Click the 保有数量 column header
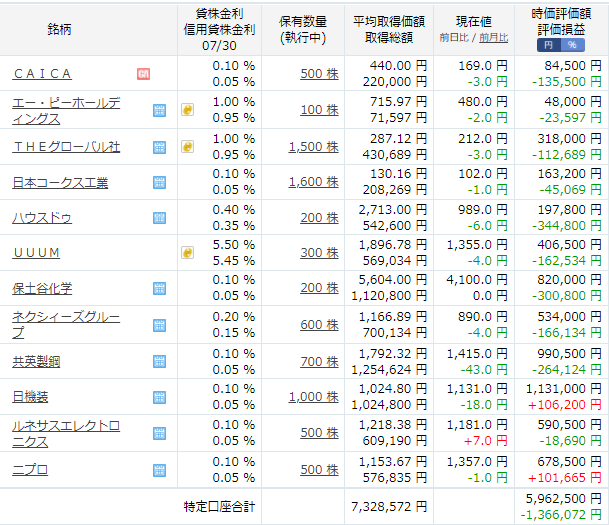609x525 pixels. pyautogui.click(x=303, y=22)
